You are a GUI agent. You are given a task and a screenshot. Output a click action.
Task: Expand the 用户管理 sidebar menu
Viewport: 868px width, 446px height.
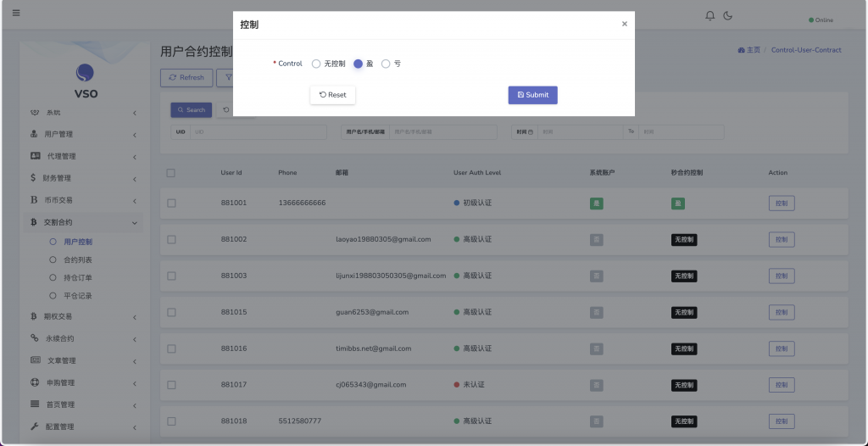(81, 134)
